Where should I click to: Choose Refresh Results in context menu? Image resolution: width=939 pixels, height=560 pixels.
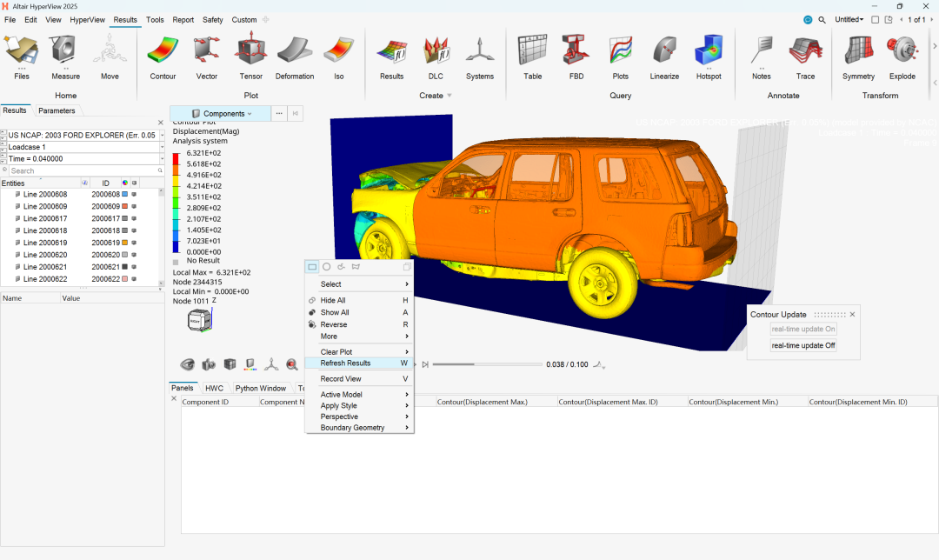(345, 363)
